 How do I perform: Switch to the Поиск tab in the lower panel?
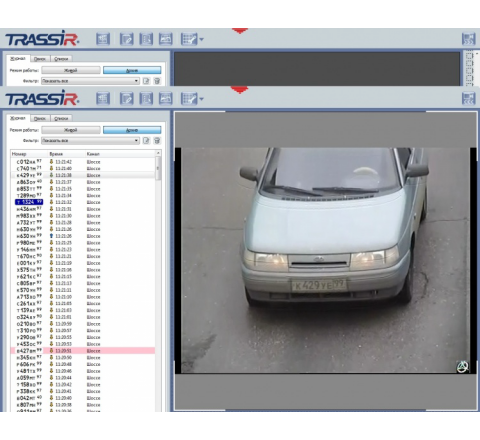(x=40, y=118)
